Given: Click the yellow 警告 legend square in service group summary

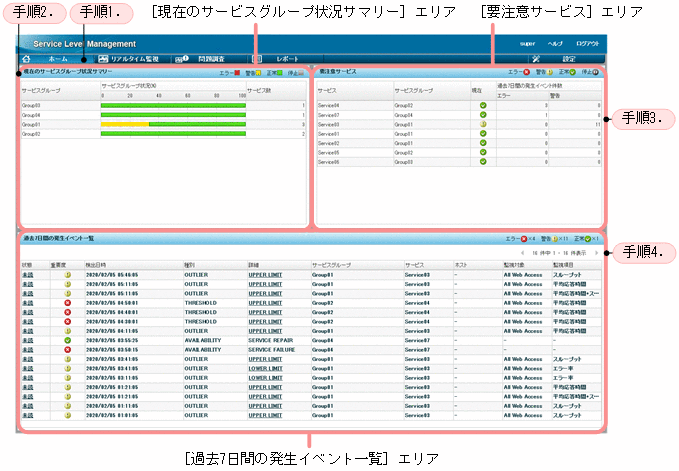Looking at the screenshot, I should (x=259, y=73).
